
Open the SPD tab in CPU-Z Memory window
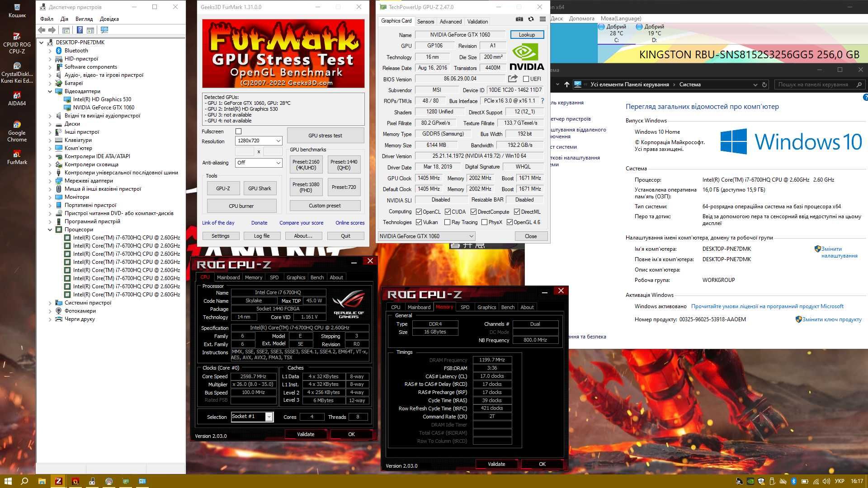click(465, 307)
